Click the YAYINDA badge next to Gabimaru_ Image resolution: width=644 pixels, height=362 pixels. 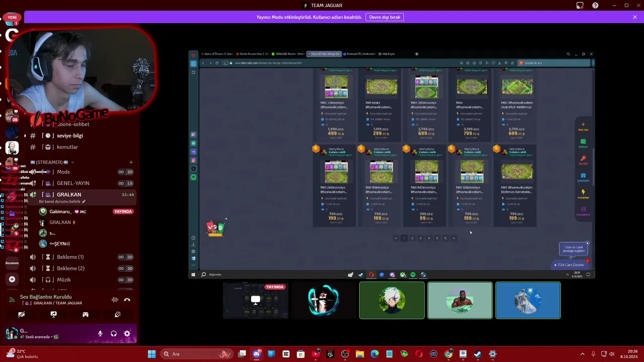click(123, 212)
